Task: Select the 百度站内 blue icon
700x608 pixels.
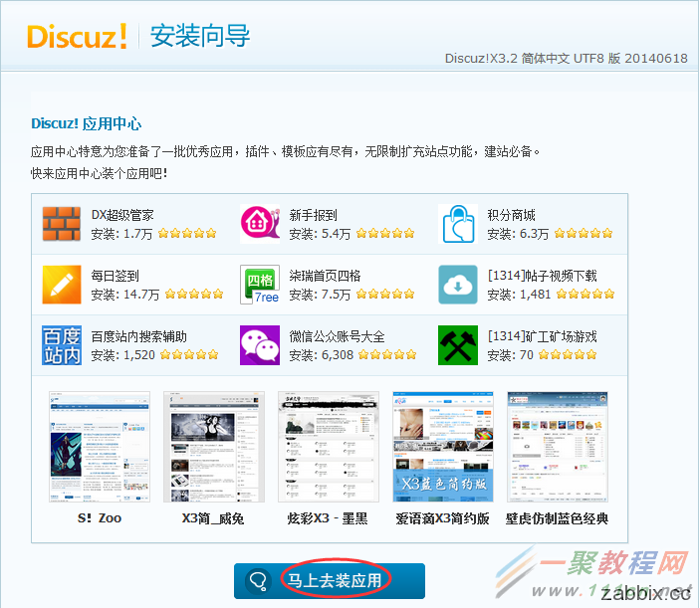Action: [62, 345]
